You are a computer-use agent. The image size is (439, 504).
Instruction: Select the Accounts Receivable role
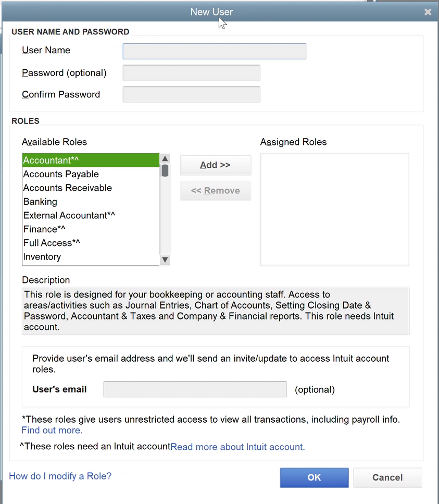click(67, 188)
